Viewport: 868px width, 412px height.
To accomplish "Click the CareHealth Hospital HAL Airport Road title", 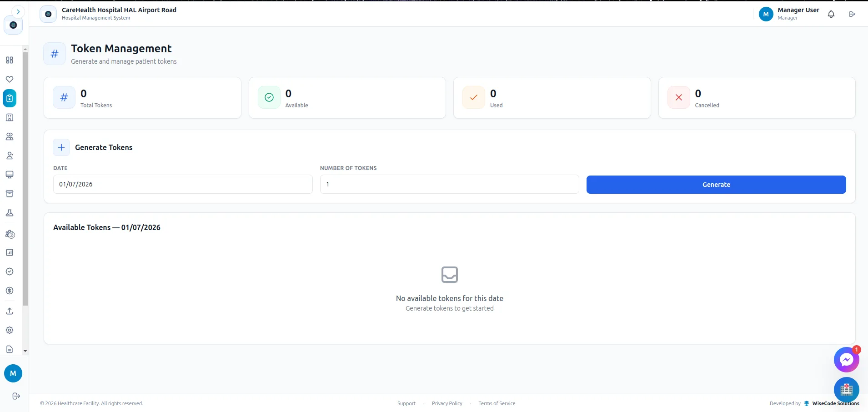I will pyautogui.click(x=119, y=10).
